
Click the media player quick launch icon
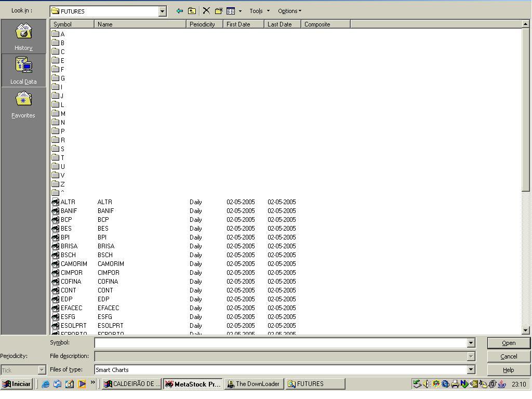pyautogui.click(x=82, y=384)
